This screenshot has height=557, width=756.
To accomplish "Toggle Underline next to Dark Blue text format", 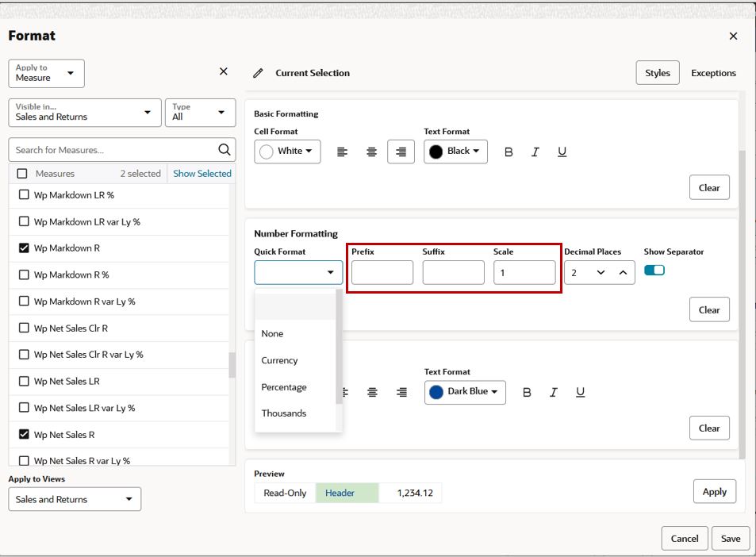I will (x=580, y=393).
